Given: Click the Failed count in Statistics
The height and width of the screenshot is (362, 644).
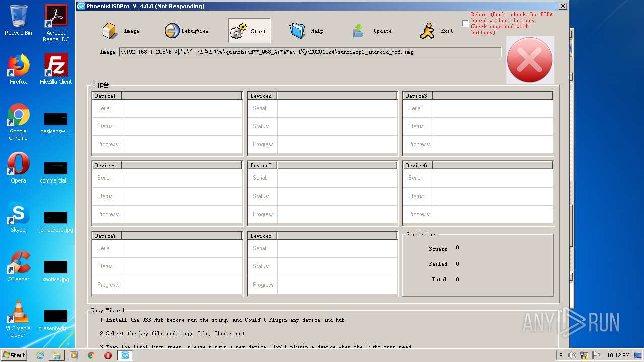Looking at the screenshot, I should click(457, 264).
